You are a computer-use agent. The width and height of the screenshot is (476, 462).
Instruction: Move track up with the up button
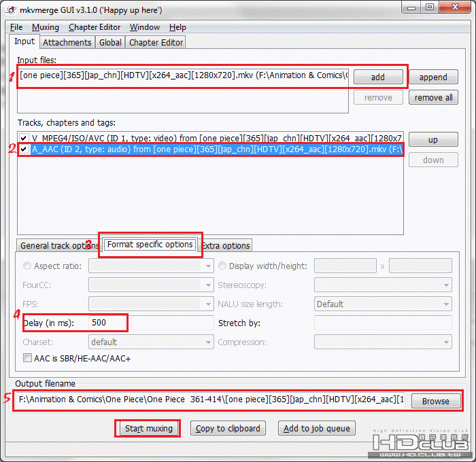(x=433, y=140)
